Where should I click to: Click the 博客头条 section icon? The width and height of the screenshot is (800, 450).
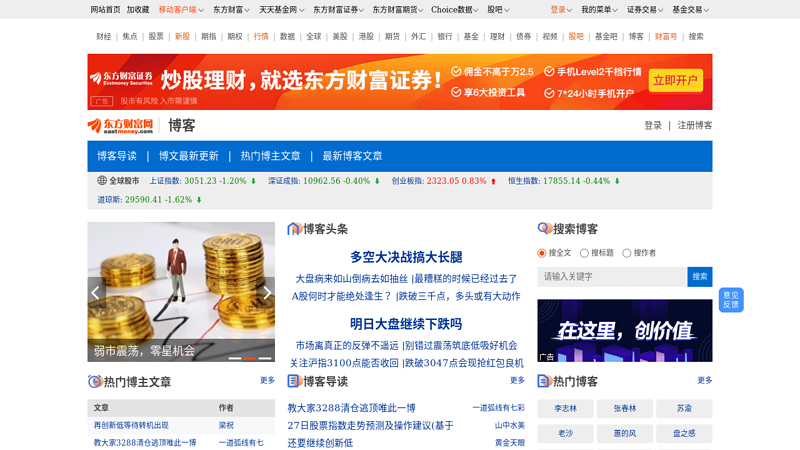294,229
